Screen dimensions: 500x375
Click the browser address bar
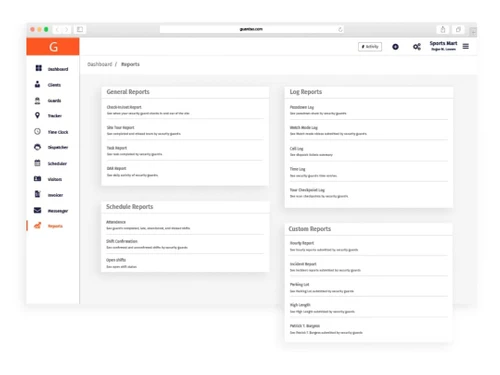(x=252, y=29)
